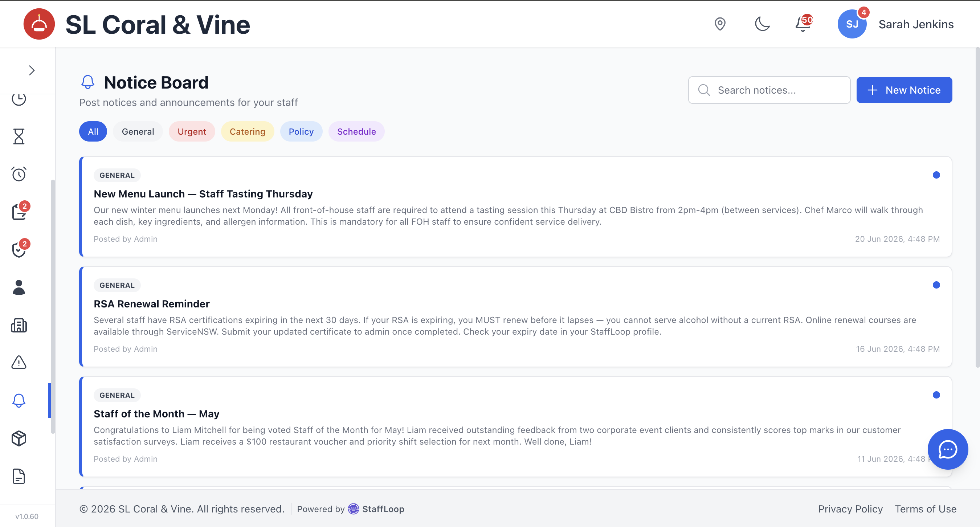Viewport: 980px width, 527px height.
Task: Open the alarm clock sidebar item
Action: pos(19,174)
